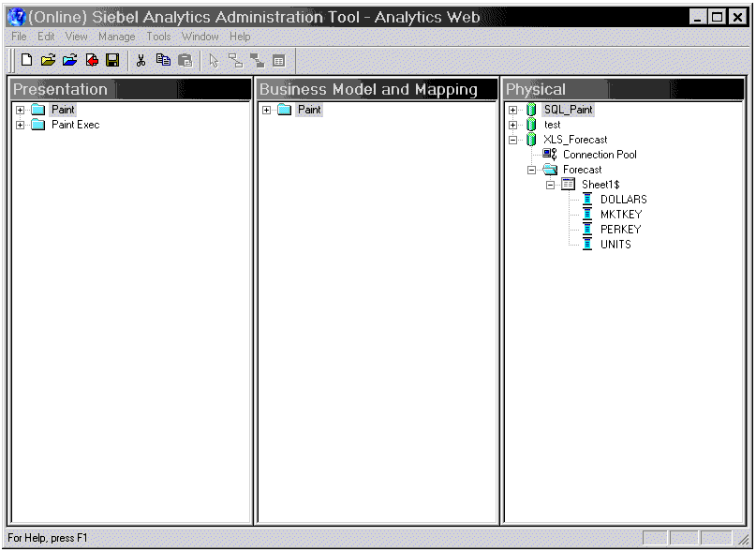Select the PERKEY column label
The image size is (756, 552).
(621, 230)
